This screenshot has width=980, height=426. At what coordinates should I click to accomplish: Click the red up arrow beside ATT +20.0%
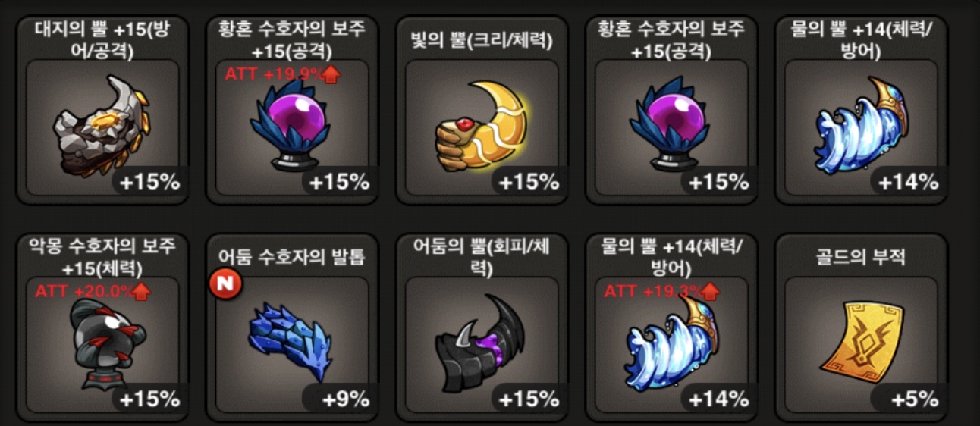[141, 293]
